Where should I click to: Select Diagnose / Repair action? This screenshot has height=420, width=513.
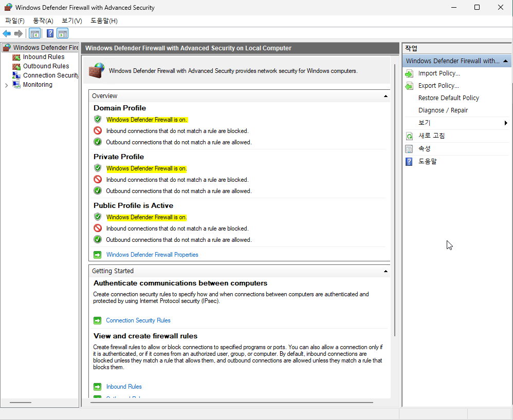443,110
